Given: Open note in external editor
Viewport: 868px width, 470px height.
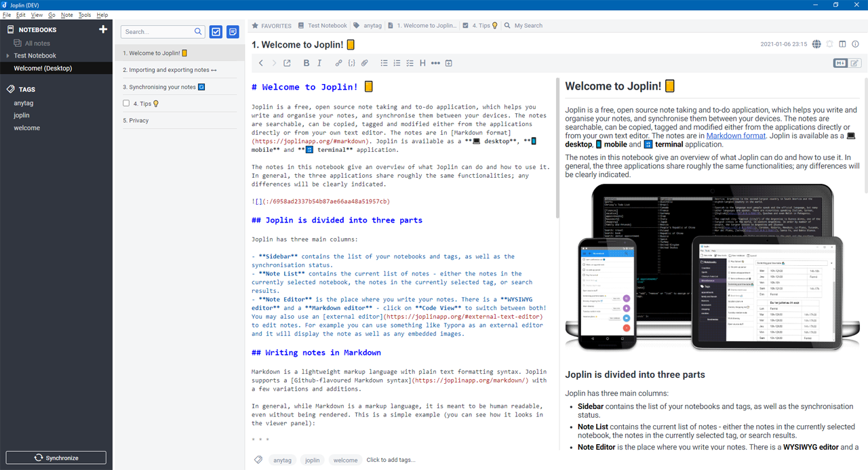Looking at the screenshot, I should (x=287, y=63).
